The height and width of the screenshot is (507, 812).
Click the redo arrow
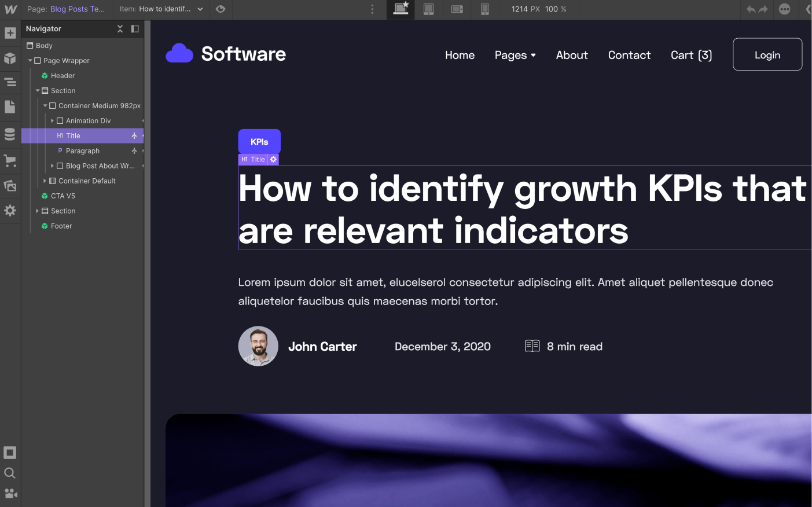(763, 9)
